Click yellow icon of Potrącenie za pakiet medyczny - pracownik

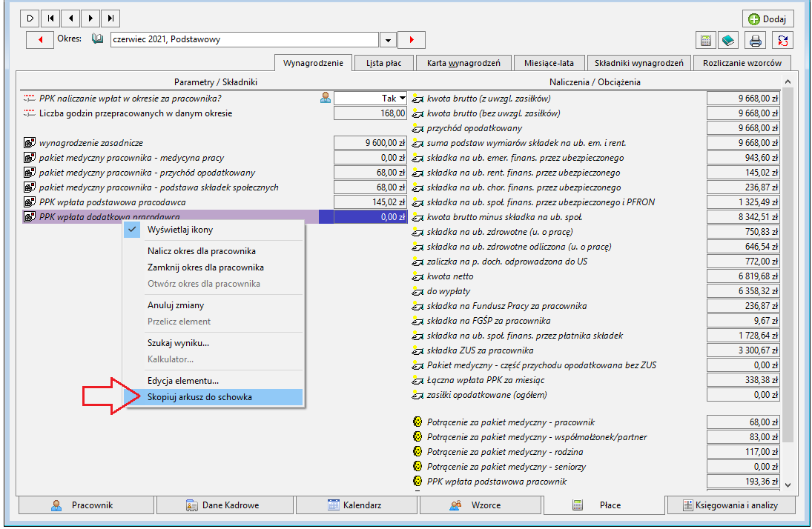(x=417, y=422)
